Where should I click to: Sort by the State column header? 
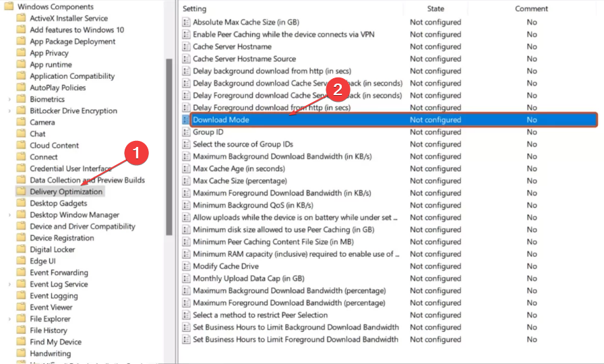tap(435, 9)
